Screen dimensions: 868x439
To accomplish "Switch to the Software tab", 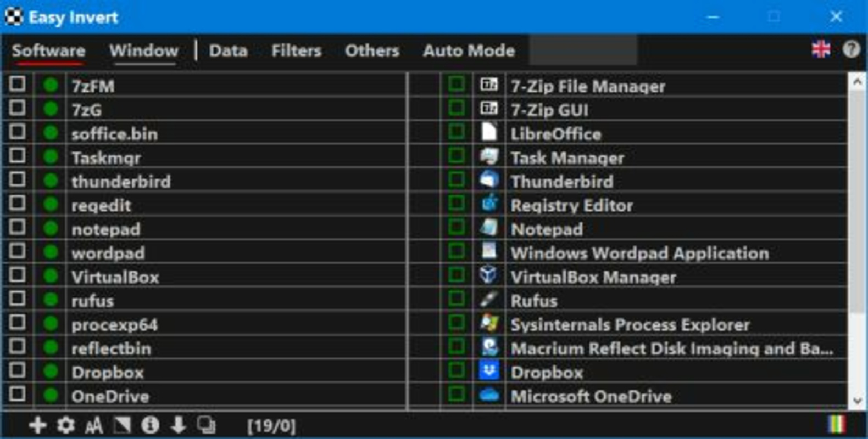I will [48, 50].
